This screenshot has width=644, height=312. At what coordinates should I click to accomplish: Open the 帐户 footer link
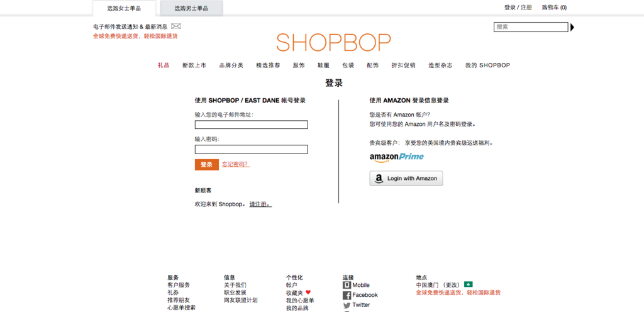click(x=292, y=285)
